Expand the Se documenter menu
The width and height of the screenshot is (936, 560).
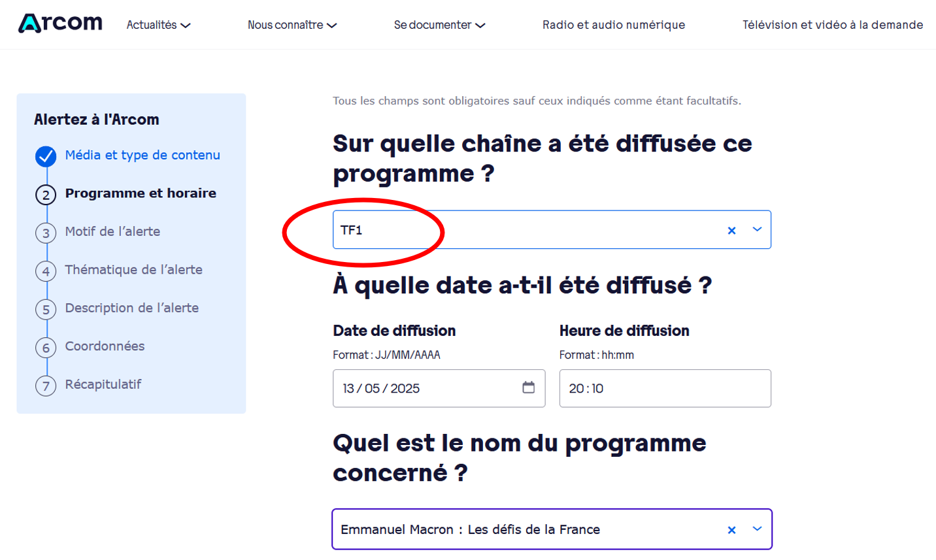(x=439, y=25)
